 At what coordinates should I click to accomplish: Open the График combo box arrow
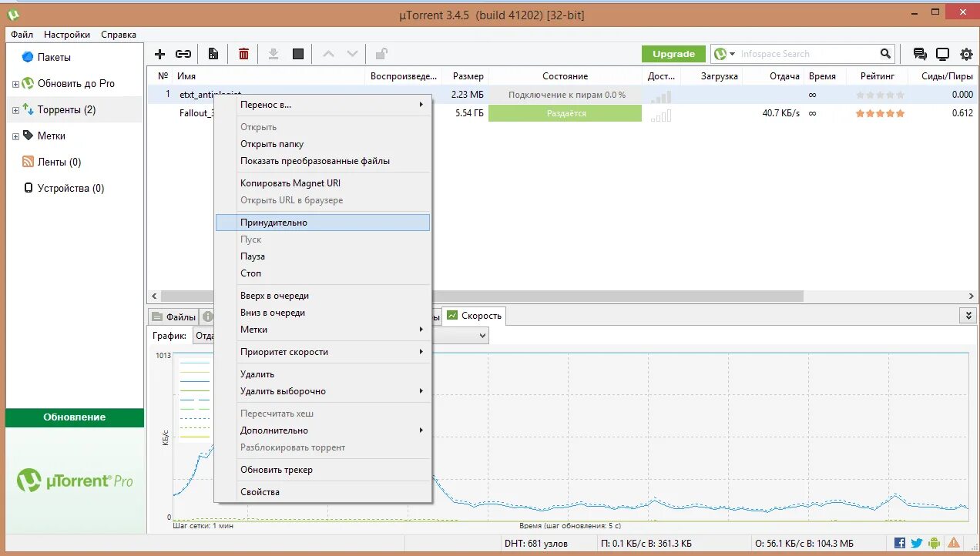[482, 336]
